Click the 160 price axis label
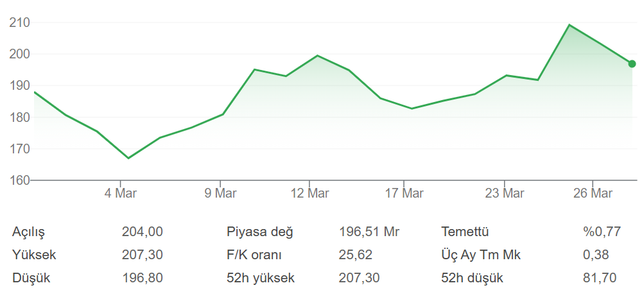The image size is (644, 299). (20, 180)
